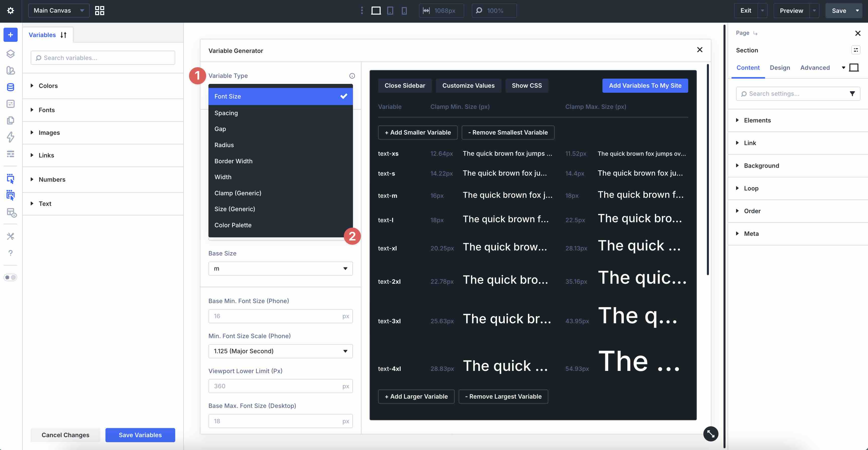Open the builder settings gear
The height and width of the screenshot is (450, 868).
tap(10, 11)
